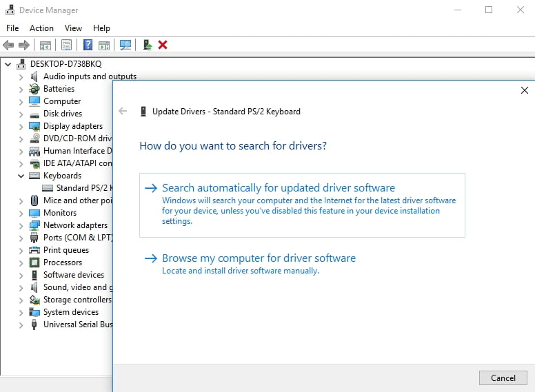
Task: Click Scan for hardware changes icon
Action: 125,45
